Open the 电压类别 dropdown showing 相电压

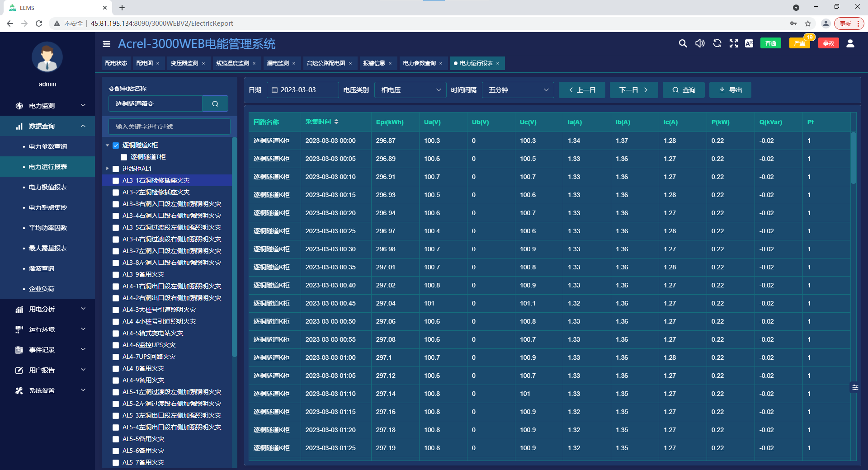pyautogui.click(x=410, y=90)
